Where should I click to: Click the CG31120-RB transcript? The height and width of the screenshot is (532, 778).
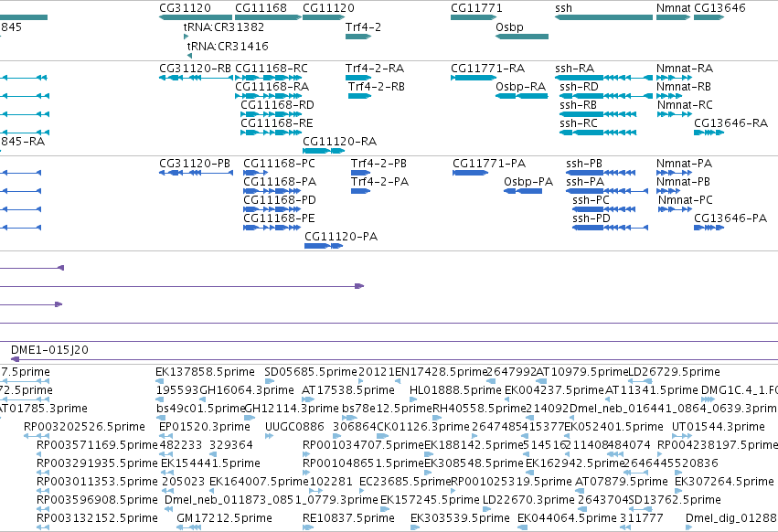point(196,78)
